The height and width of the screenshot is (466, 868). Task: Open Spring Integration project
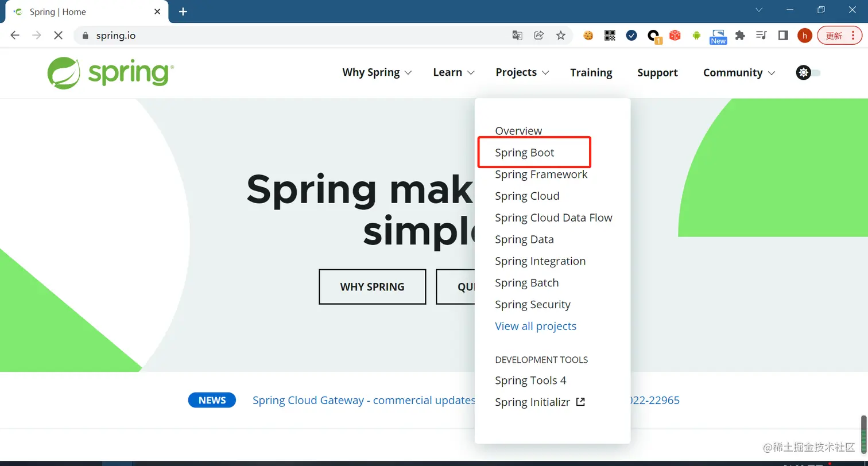540,261
